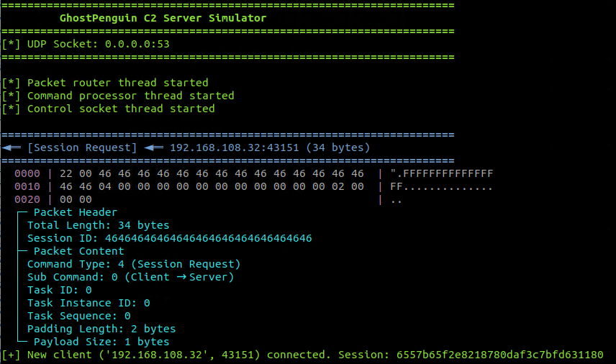Select the Packet Content tree branch
This screenshot has width=616, height=364.
point(78,251)
